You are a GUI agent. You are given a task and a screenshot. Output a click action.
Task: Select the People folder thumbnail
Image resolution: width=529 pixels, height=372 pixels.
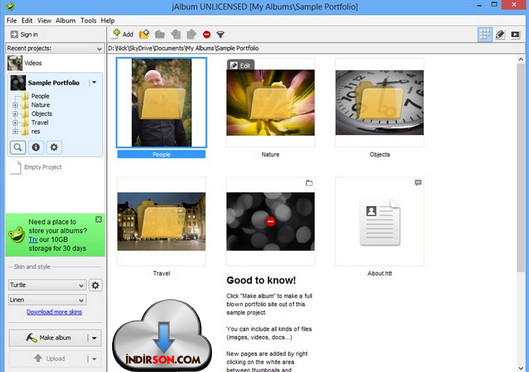(x=161, y=103)
